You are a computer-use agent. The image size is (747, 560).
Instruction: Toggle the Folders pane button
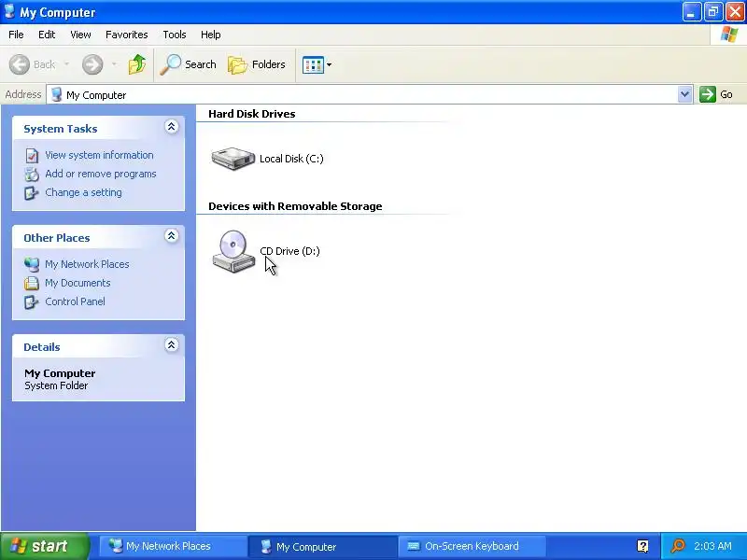point(257,64)
